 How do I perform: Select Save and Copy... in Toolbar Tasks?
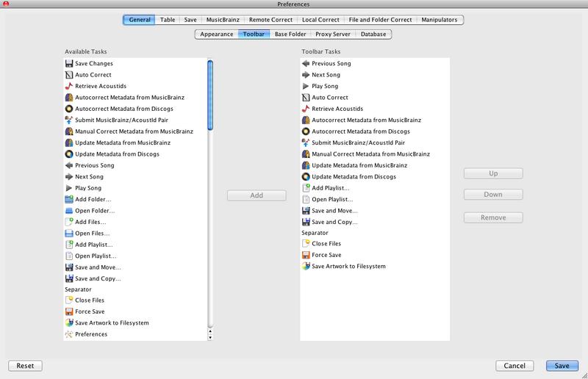point(375,222)
